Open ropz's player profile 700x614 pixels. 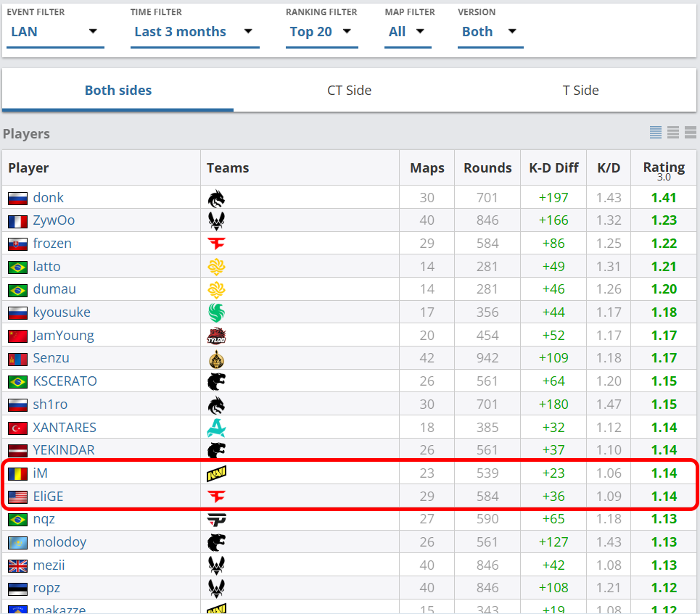pyautogui.click(x=46, y=588)
